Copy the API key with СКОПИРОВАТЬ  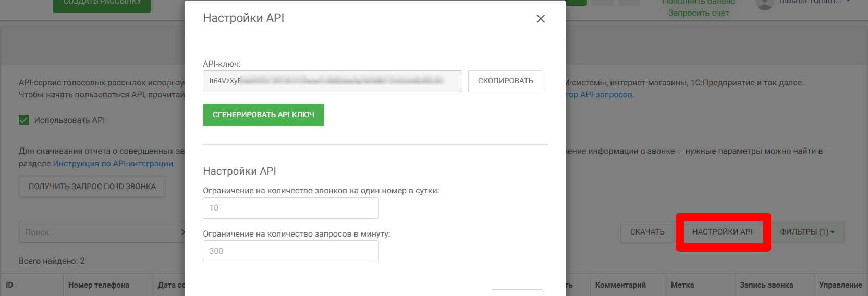coord(505,81)
